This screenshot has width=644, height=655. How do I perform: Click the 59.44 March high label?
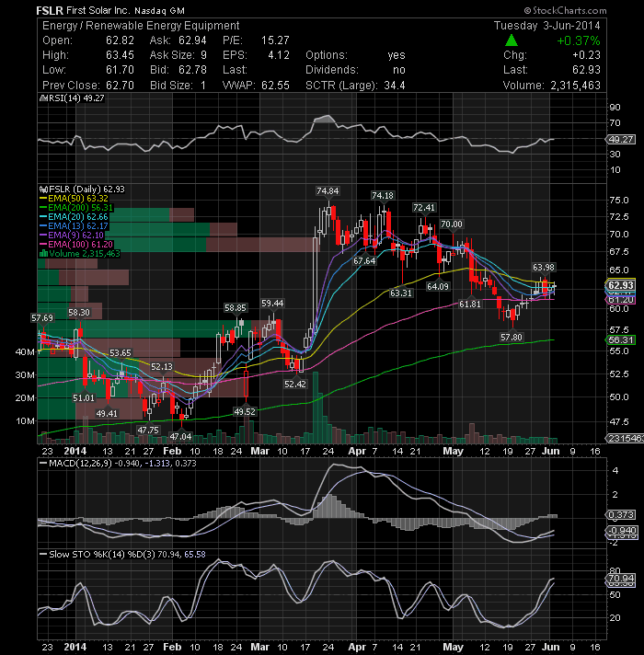pyautogui.click(x=272, y=304)
